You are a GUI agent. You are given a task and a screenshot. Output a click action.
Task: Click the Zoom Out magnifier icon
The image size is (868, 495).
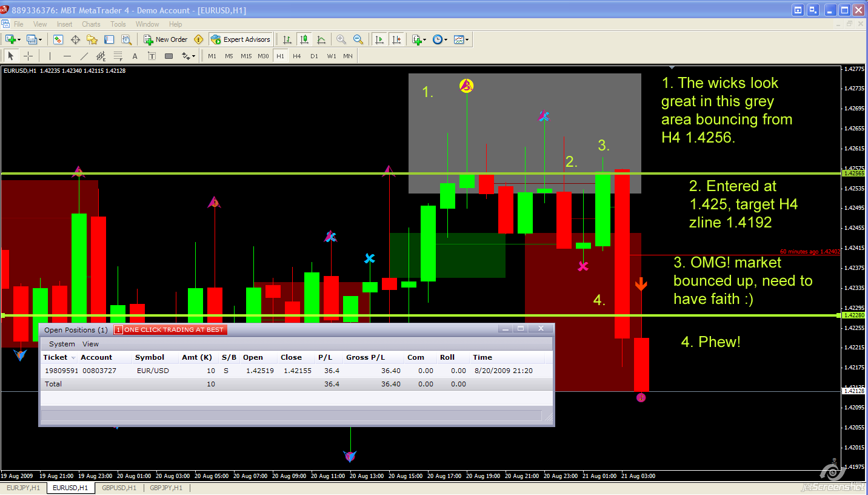click(358, 39)
